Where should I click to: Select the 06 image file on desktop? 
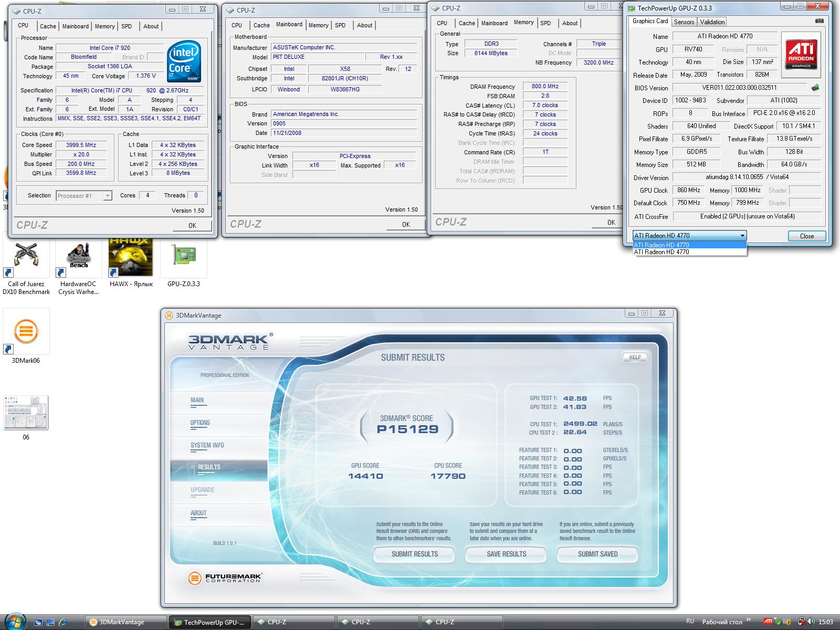tap(26, 418)
